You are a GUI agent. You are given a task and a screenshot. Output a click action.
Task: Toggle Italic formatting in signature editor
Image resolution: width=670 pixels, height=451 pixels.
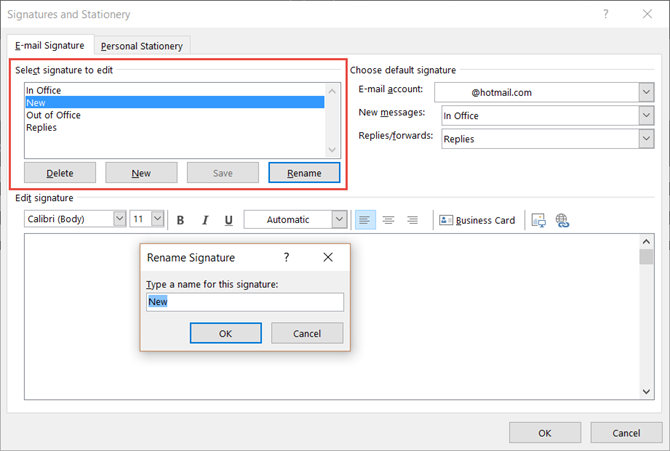[205, 220]
